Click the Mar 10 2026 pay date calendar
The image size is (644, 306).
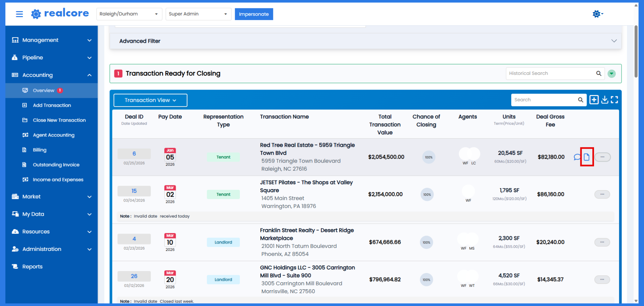click(170, 242)
